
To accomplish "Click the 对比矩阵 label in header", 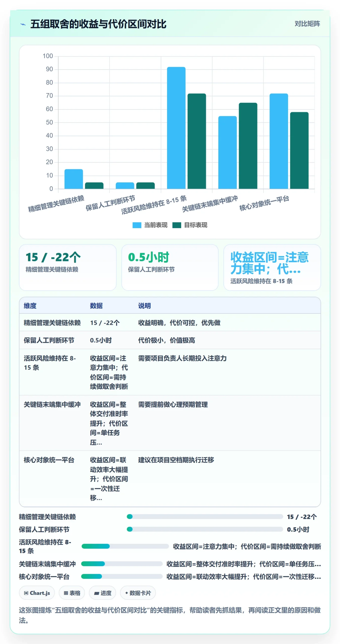I will click(307, 24).
